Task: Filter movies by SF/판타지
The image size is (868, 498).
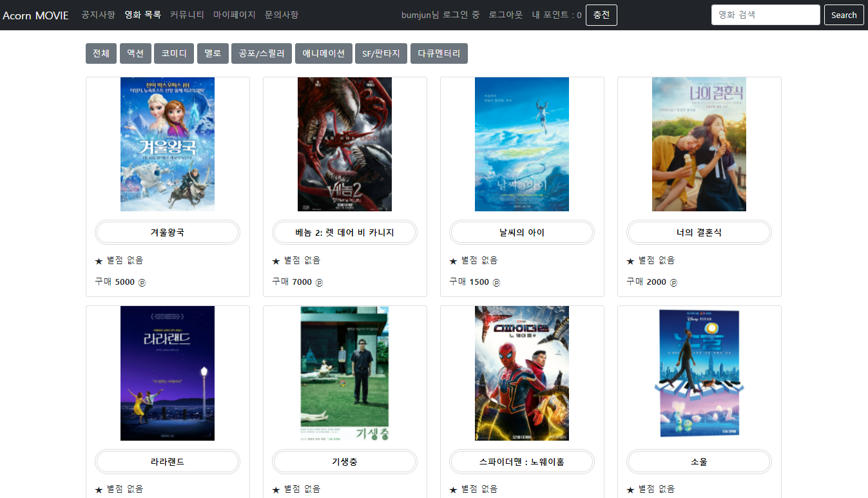Action: [x=381, y=53]
